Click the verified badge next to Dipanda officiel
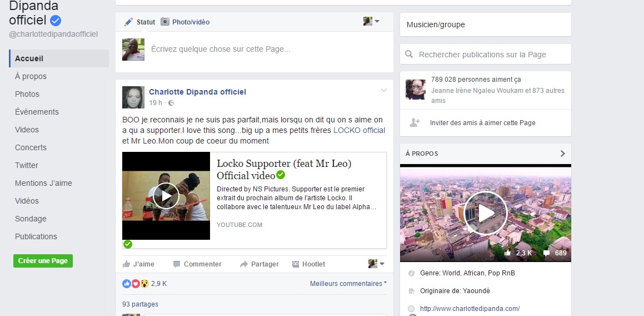The width and height of the screenshot is (644, 316). 56,20
